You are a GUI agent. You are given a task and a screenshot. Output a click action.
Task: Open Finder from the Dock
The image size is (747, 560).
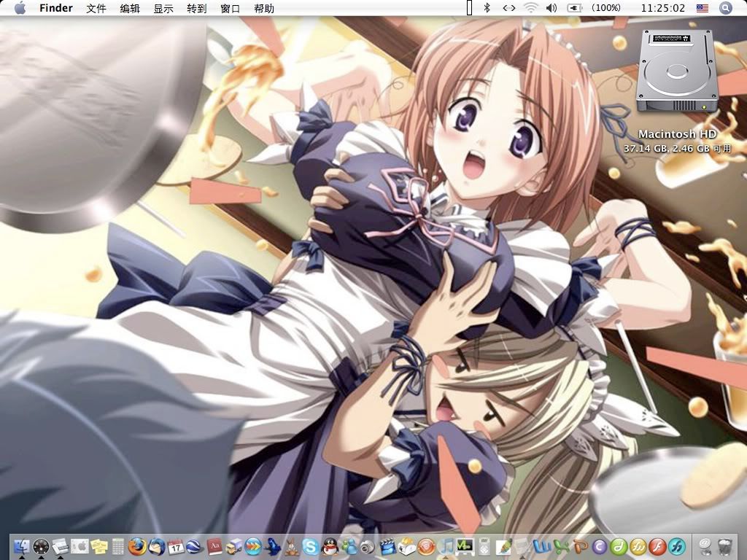[x=22, y=546]
